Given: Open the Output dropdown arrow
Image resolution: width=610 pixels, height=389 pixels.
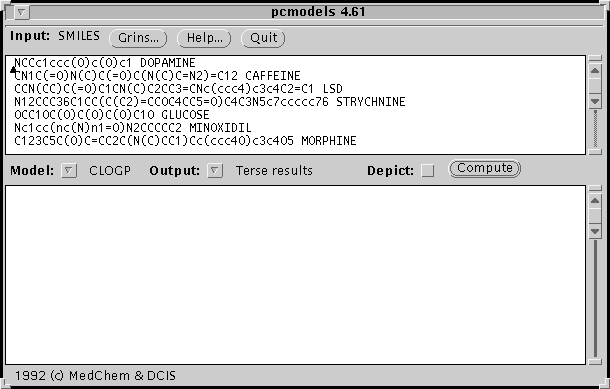Looking at the screenshot, I should pyautogui.click(x=214, y=170).
